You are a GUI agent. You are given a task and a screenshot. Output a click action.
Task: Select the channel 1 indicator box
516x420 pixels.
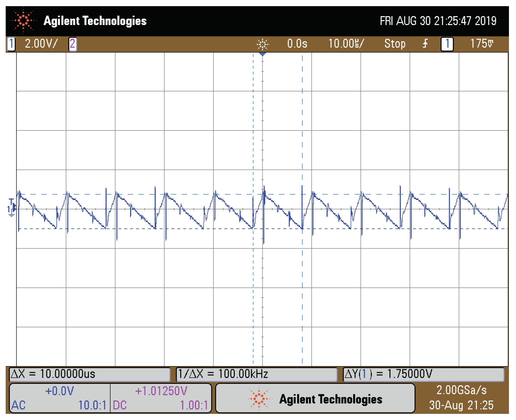(11, 44)
